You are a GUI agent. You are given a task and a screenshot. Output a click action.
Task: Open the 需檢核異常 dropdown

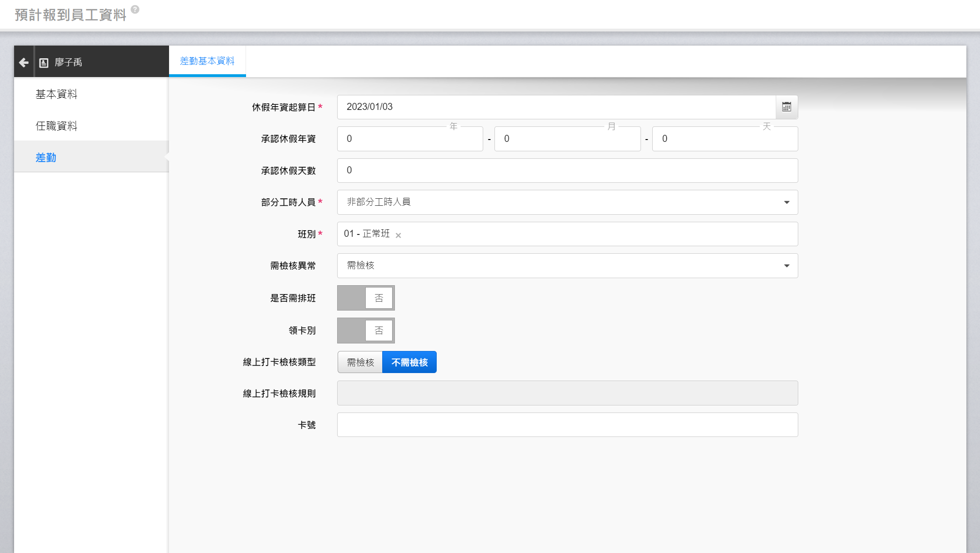tap(567, 265)
